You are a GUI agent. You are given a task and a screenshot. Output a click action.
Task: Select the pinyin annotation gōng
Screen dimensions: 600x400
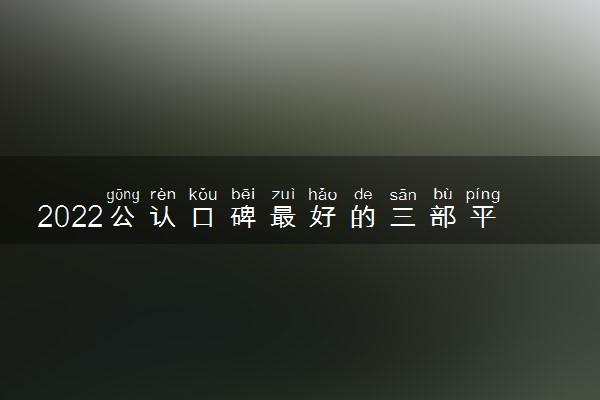pos(123,195)
